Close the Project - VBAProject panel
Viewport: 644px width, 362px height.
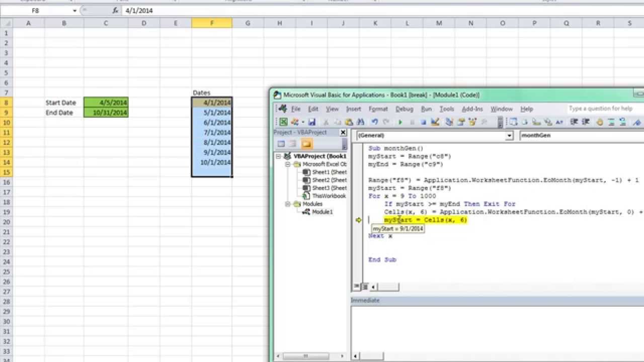[x=343, y=133]
